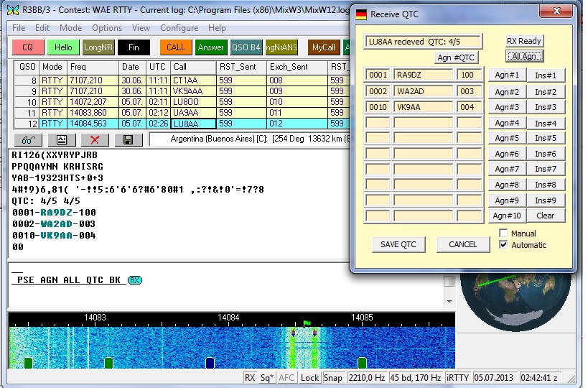Click the callsign field containing WA2AD
The image size is (588, 388).
[x=423, y=91]
